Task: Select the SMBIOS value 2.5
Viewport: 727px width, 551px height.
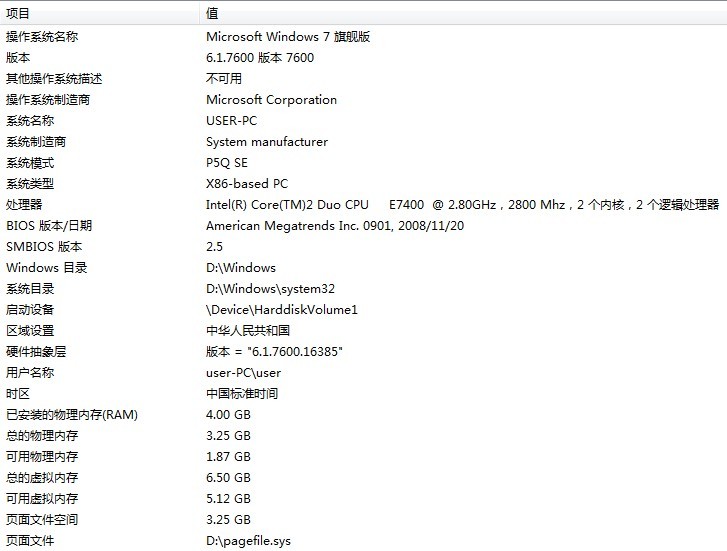Action: (214, 247)
